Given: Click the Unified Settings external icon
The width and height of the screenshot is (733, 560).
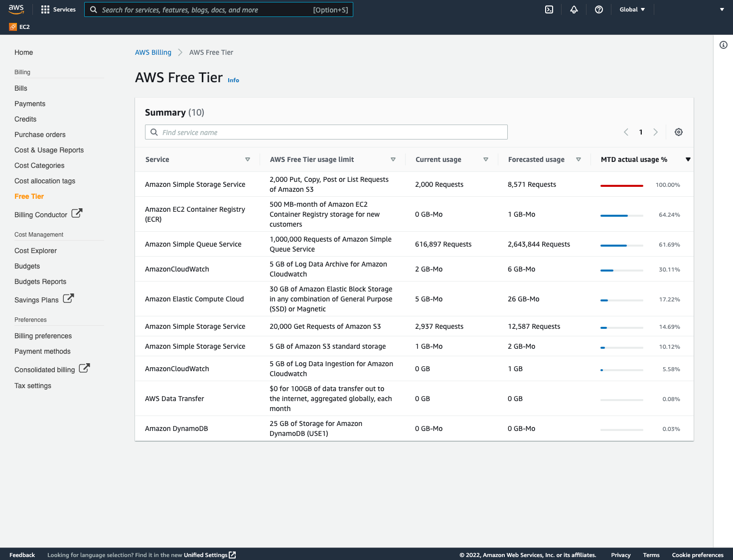Looking at the screenshot, I should click(x=232, y=555).
